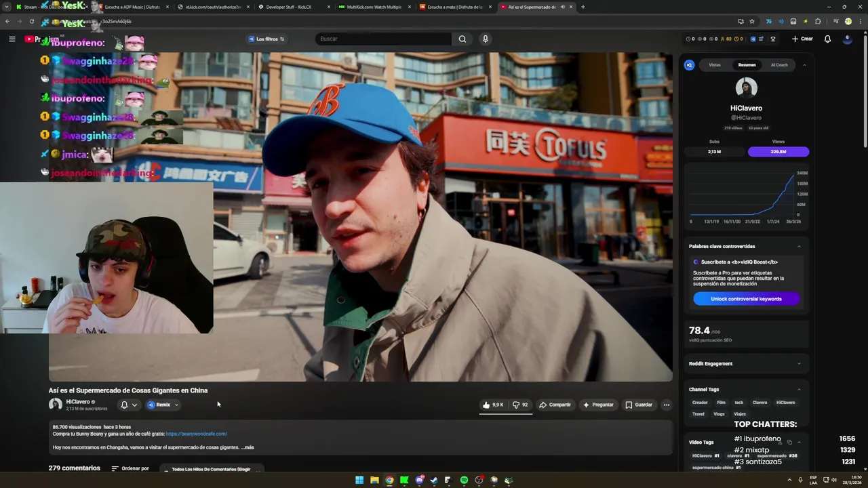
Task: Collapse Palabras clave controvertidas section
Action: click(x=799, y=246)
